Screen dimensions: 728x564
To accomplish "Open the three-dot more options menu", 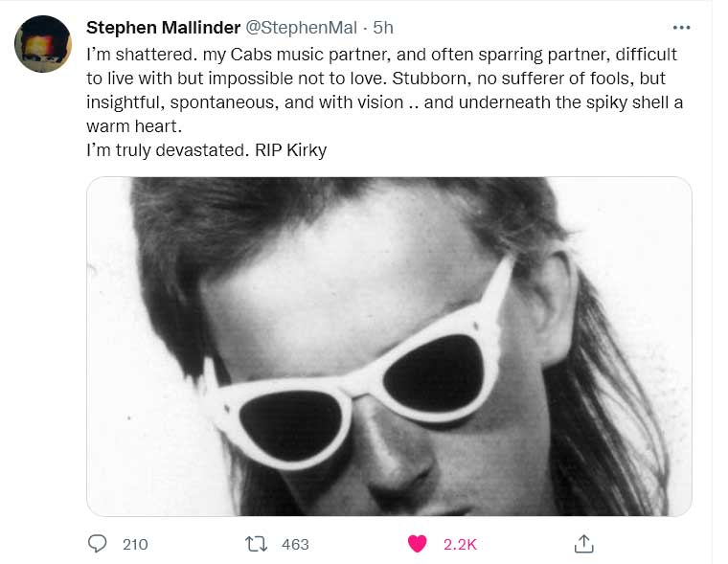I will click(681, 28).
